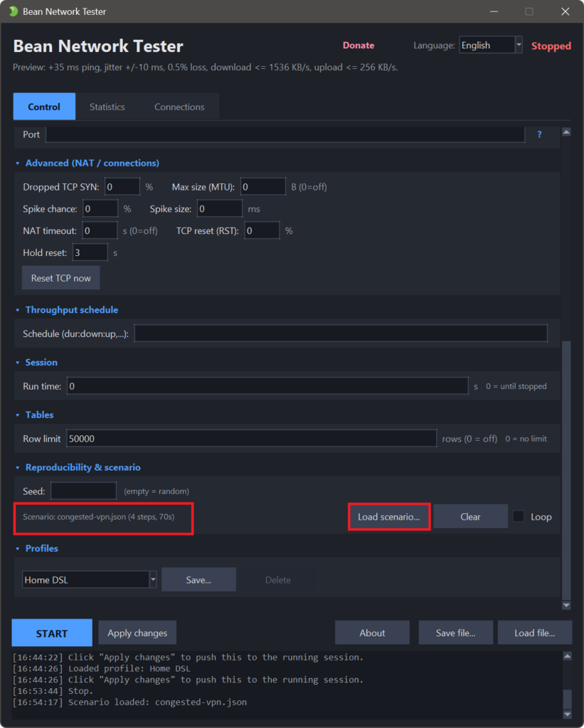Click the profile Save... button

(199, 579)
